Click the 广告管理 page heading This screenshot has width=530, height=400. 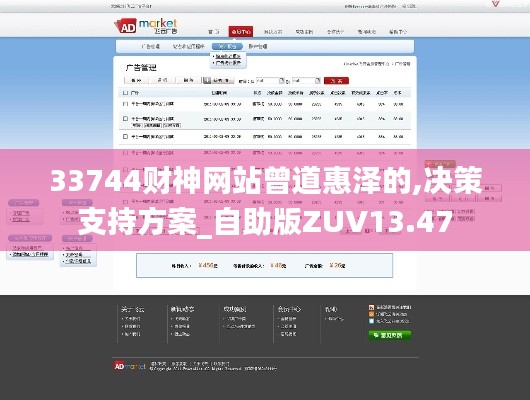point(141,68)
